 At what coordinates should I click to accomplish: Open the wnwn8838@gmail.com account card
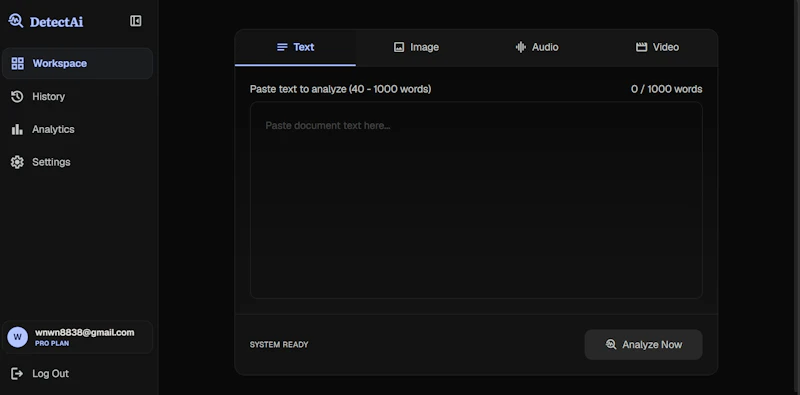(x=78, y=337)
